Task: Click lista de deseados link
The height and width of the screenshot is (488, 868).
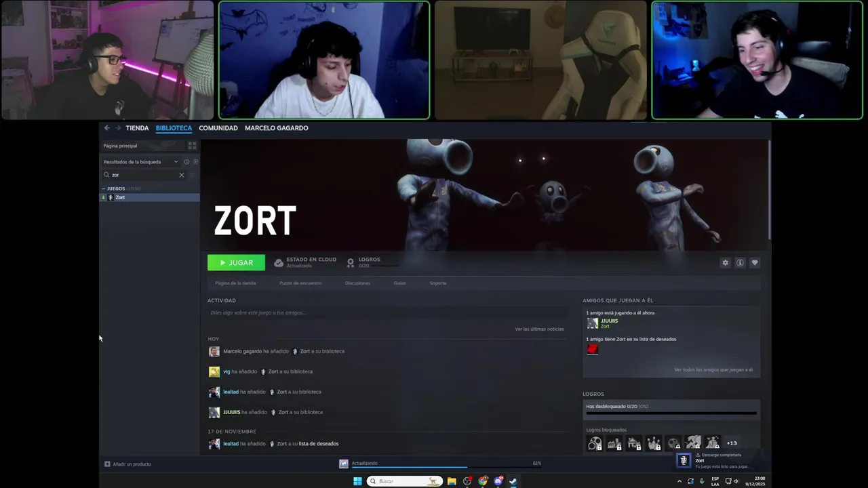Action: pos(318,443)
